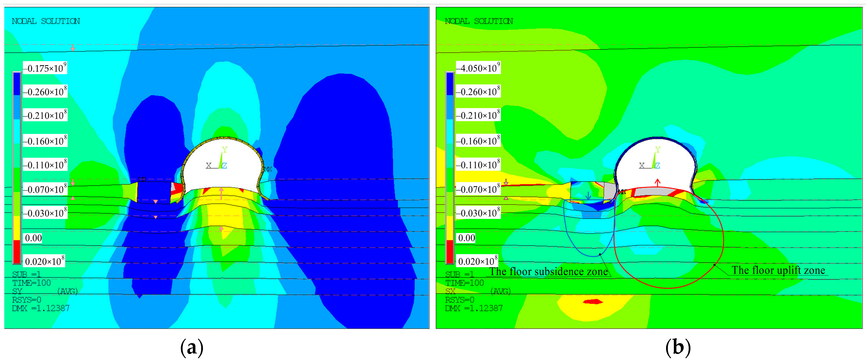This screenshot has width=868, height=362.
Task: Click the 'TIME=100' text in panel (b)
Action: click(x=464, y=283)
